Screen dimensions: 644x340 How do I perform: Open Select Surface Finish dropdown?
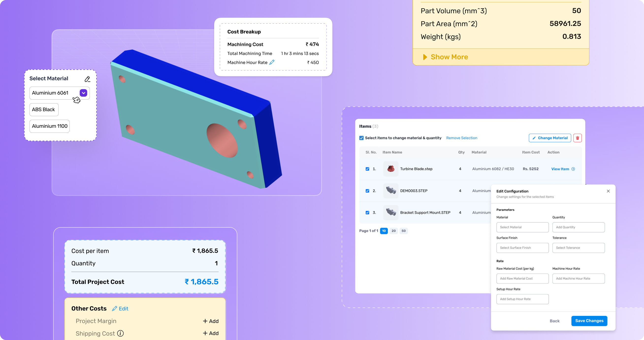[x=522, y=248]
